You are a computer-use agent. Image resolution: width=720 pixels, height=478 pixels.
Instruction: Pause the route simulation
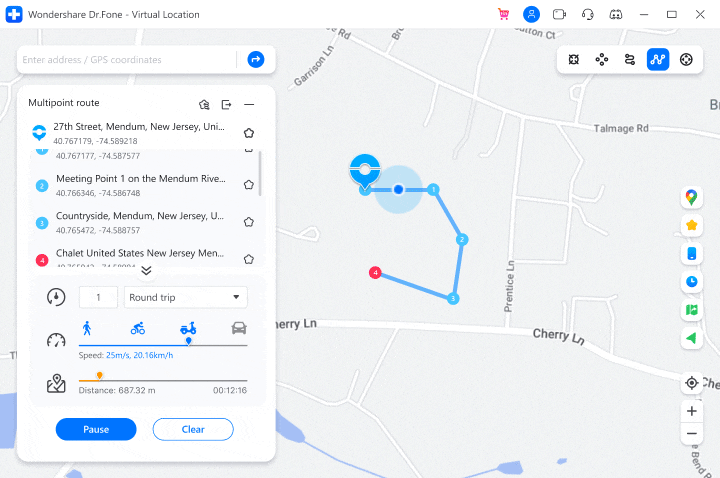96,429
